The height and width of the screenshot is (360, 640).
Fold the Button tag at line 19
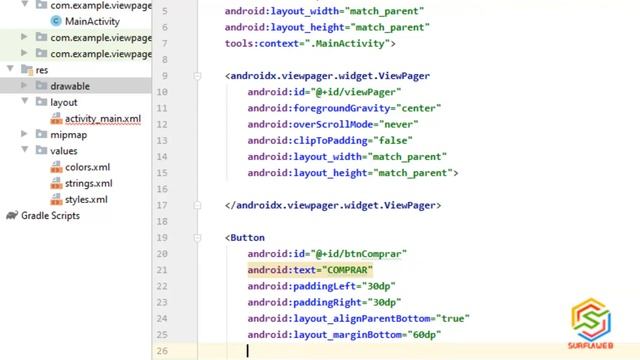click(x=197, y=238)
